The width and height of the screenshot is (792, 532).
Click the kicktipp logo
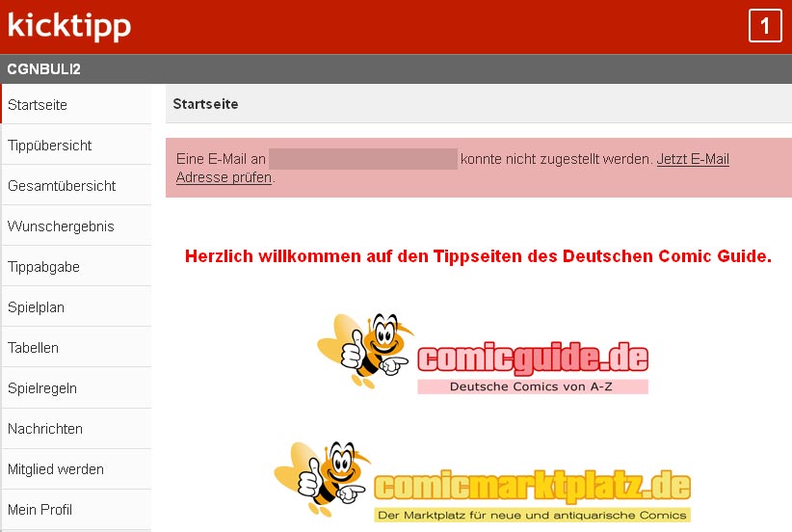[x=69, y=26]
